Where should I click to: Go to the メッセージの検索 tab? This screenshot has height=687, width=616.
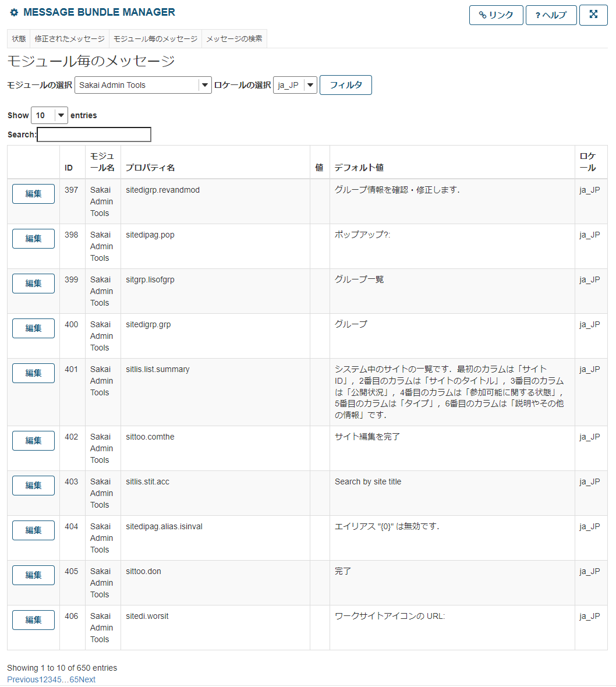tap(234, 39)
